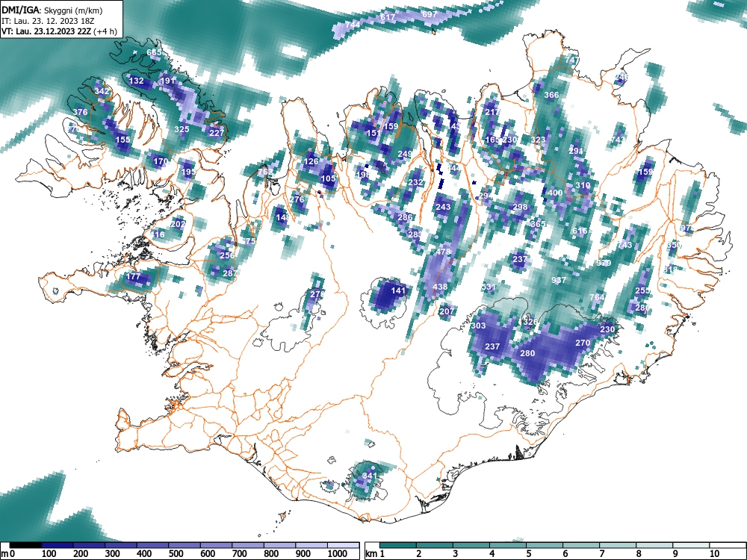
Task: Click the 697 visibility value offshore
Action: pos(430,14)
